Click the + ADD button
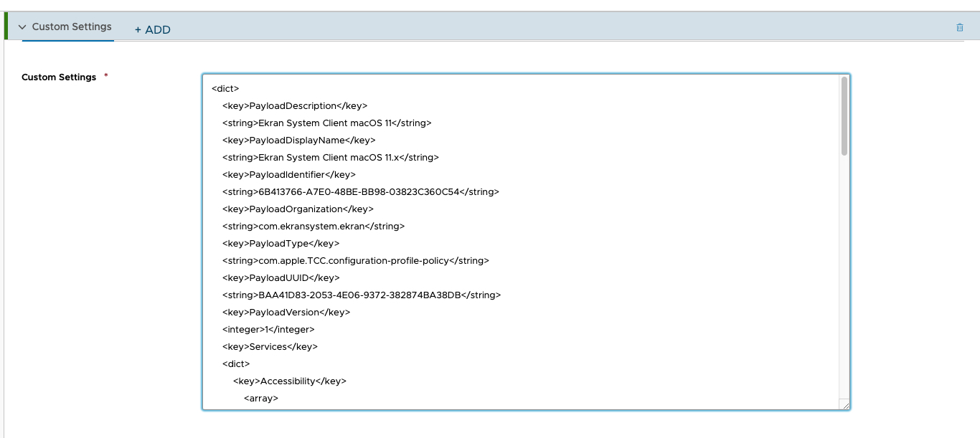 click(x=152, y=29)
